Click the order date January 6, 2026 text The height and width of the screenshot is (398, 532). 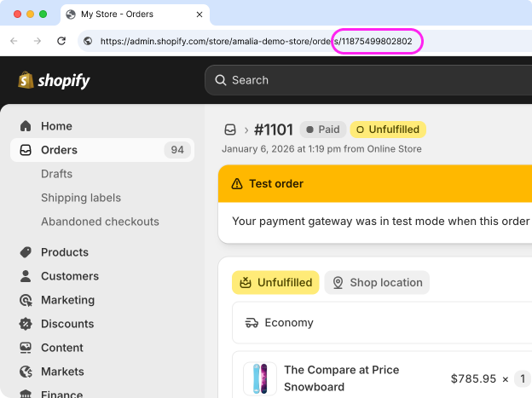click(x=321, y=149)
